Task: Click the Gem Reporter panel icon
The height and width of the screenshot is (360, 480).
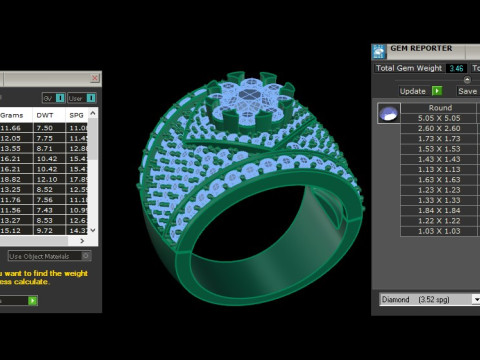Action: pyautogui.click(x=379, y=52)
